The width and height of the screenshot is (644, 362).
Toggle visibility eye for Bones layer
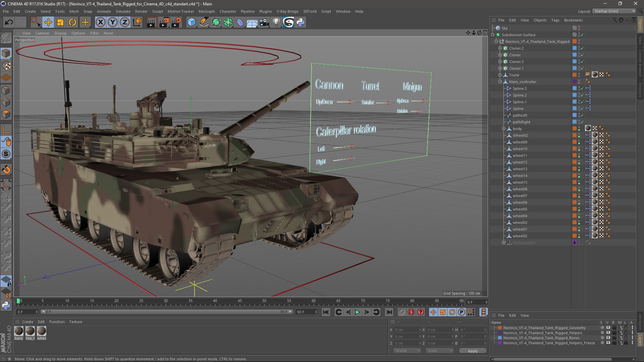click(x=608, y=338)
